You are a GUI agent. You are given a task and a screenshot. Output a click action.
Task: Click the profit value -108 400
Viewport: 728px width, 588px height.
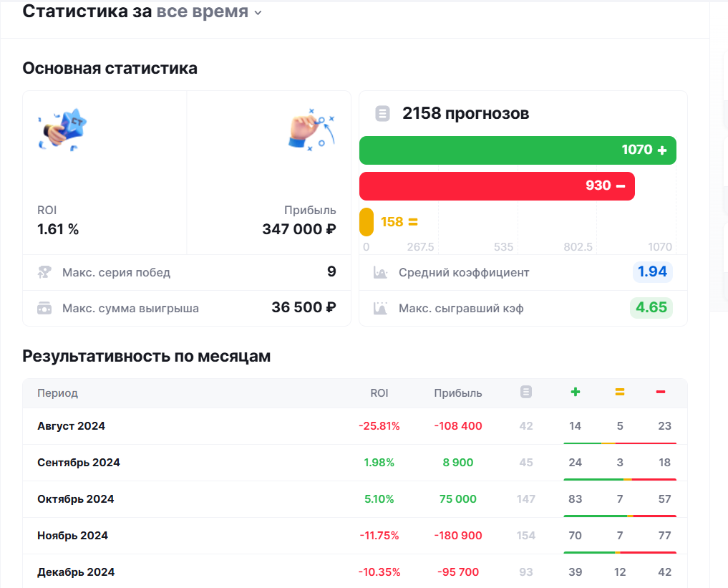tap(458, 426)
